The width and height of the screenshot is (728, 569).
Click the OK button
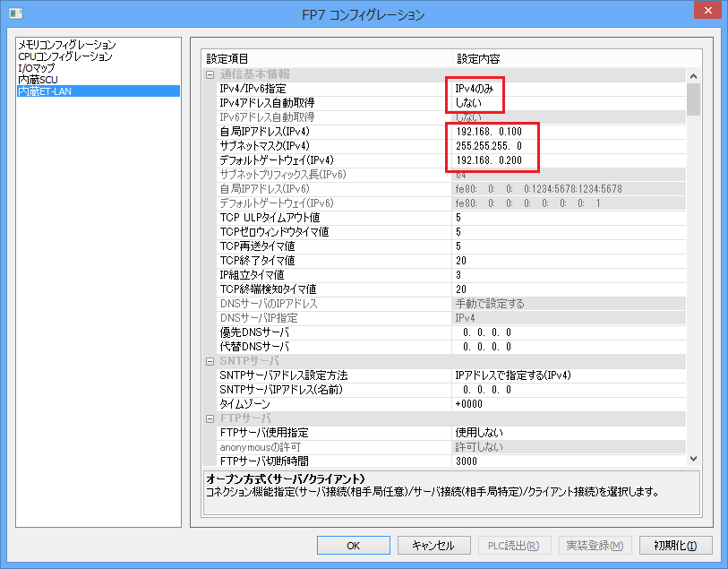(x=353, y=545)
